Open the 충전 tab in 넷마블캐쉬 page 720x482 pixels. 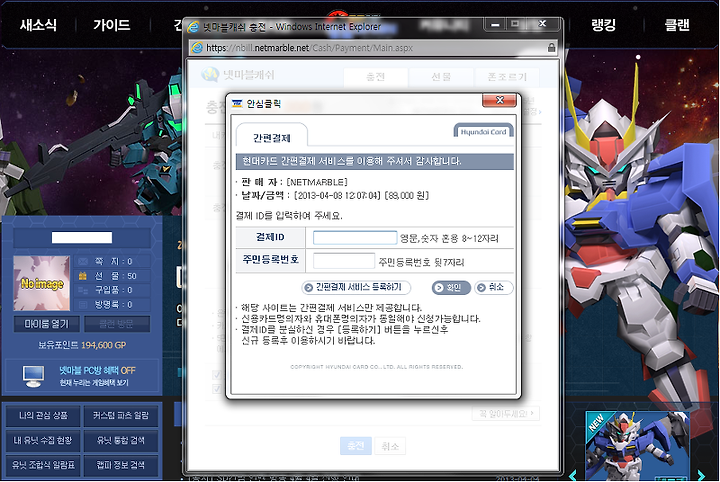point(375,77)
